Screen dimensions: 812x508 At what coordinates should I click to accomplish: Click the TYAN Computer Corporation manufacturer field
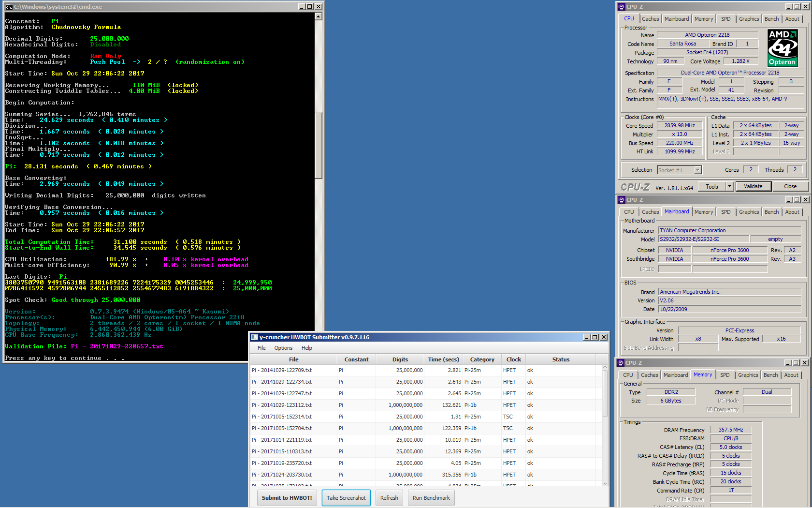pyautogui.click(x=729, y=230)
